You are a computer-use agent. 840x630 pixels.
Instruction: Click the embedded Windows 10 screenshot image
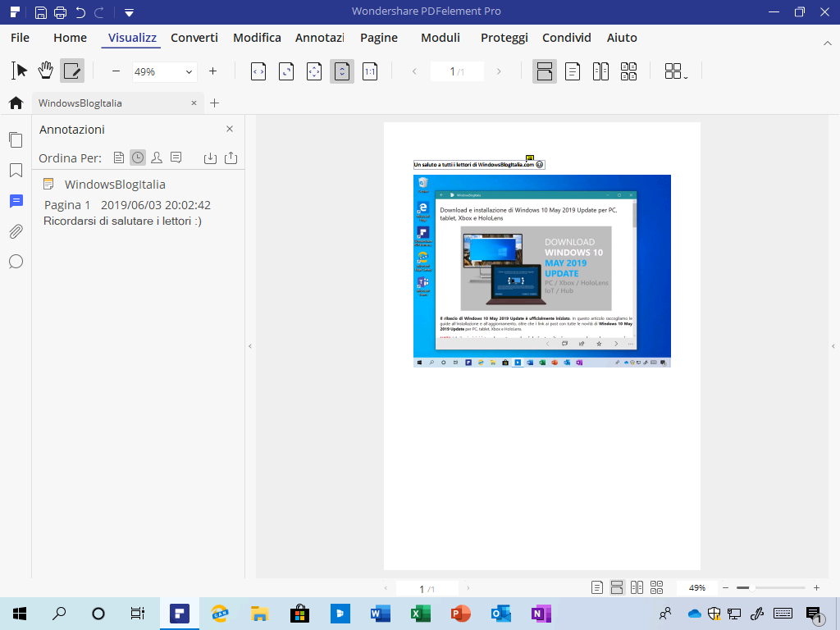pos(542,271)
